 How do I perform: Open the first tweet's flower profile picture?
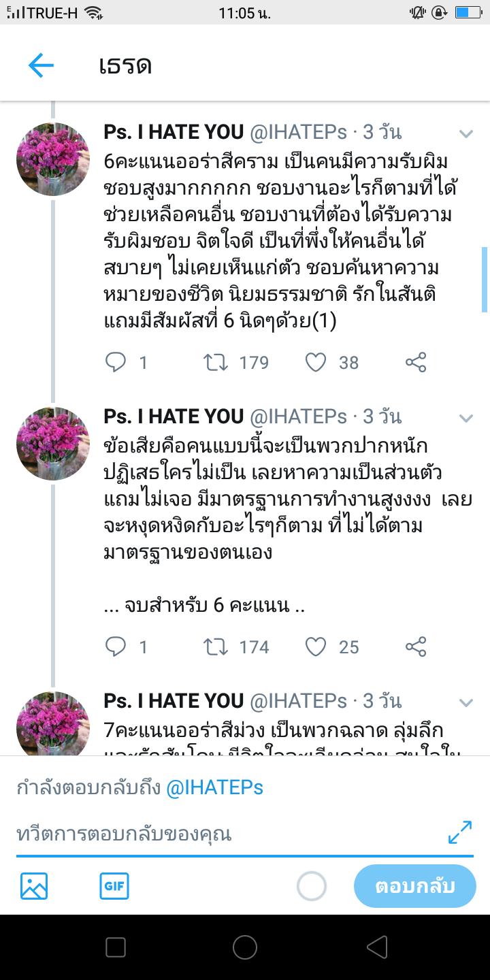53,160
